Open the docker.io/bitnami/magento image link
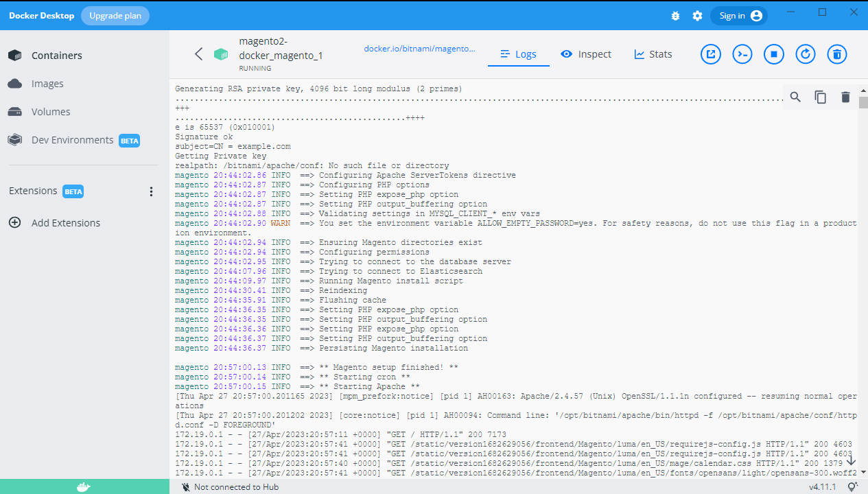Viewport: 868px width, 494px height. coord(419,49)
